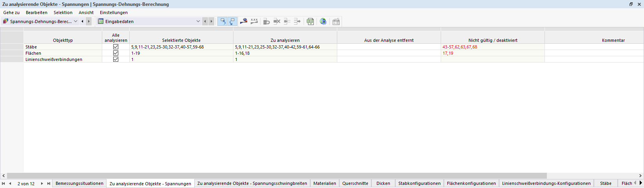
Task: Switch to Zu analysierende Objekte - Spannungsschwingbreiten tab
Action: pos(252,183)
